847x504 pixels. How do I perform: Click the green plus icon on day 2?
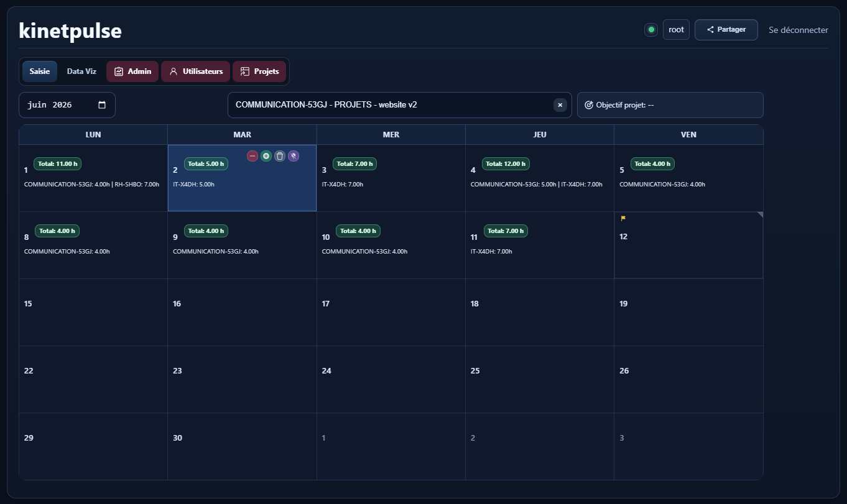pos(266,156)
